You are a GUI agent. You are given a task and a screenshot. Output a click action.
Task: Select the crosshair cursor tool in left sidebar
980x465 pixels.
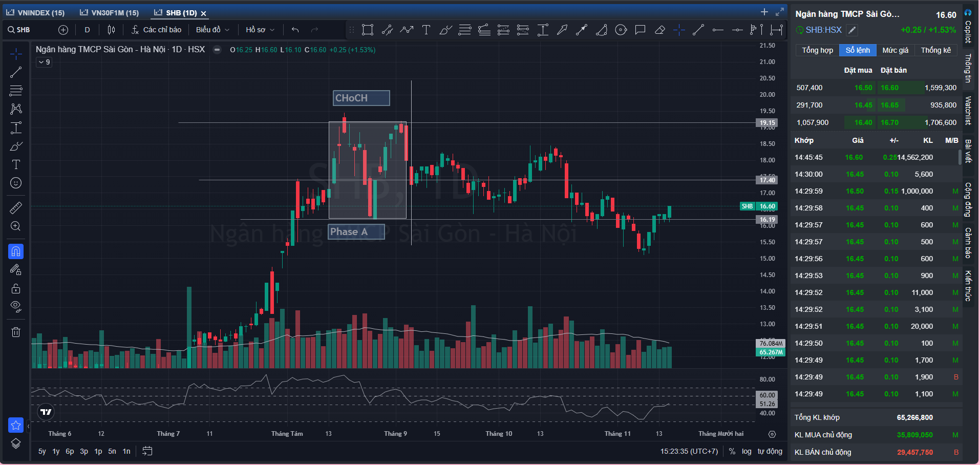(x=16, y=54)
